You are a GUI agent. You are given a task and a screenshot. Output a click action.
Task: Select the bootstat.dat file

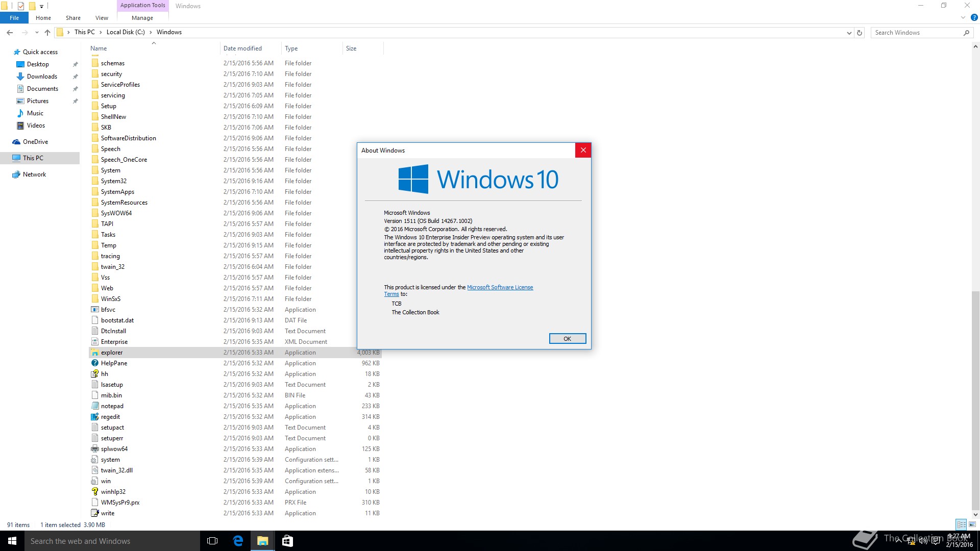point(117,320)
